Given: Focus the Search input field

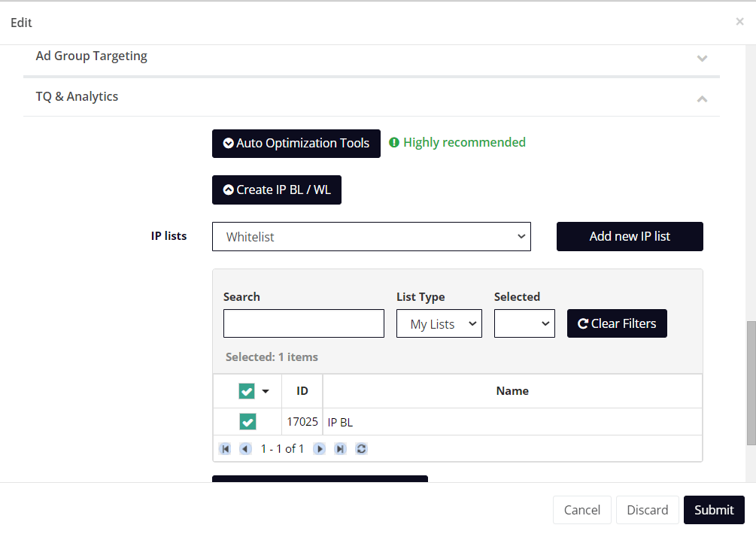Looking at the screenshot, I should (304, 323).
